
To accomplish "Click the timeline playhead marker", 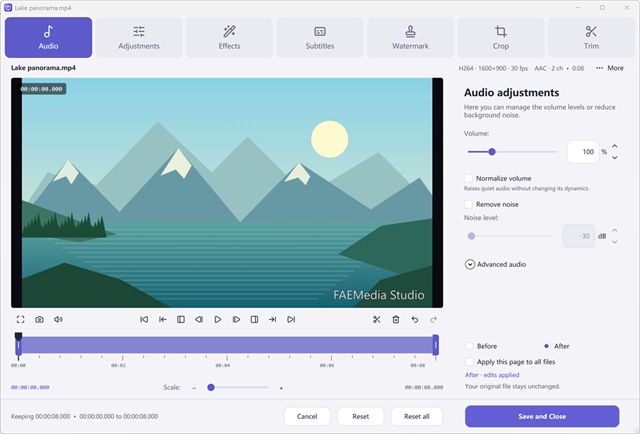I will pyautogui.click(x=18, y=336).
